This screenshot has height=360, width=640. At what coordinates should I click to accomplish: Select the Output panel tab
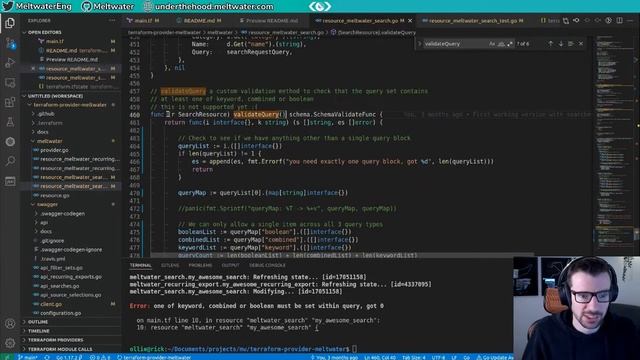[x=230, y=265]
